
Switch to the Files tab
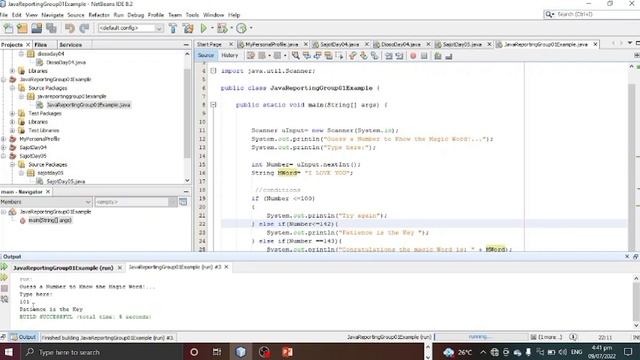[x=40, y=44]
